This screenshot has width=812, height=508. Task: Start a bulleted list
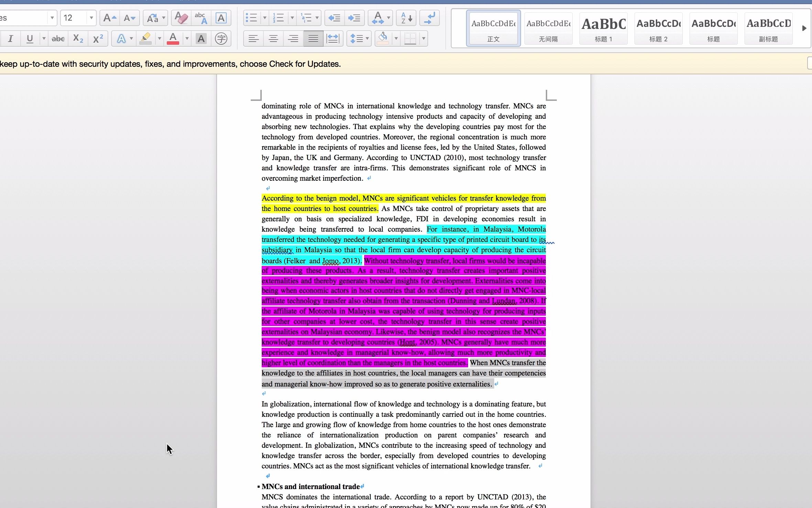251,18
